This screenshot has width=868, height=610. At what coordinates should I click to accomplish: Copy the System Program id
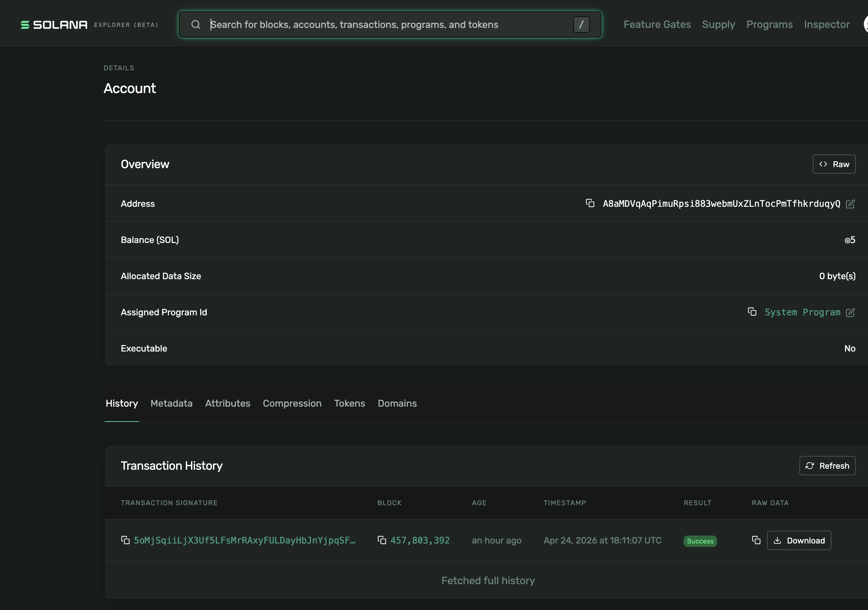(x=752, y=312)
